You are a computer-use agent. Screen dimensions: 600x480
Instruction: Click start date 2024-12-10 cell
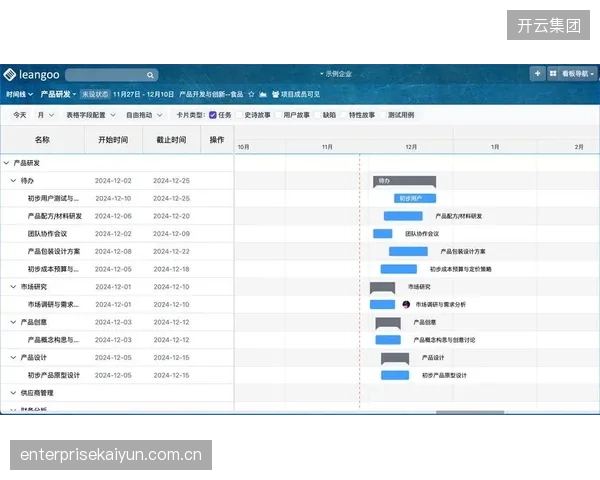113,198
